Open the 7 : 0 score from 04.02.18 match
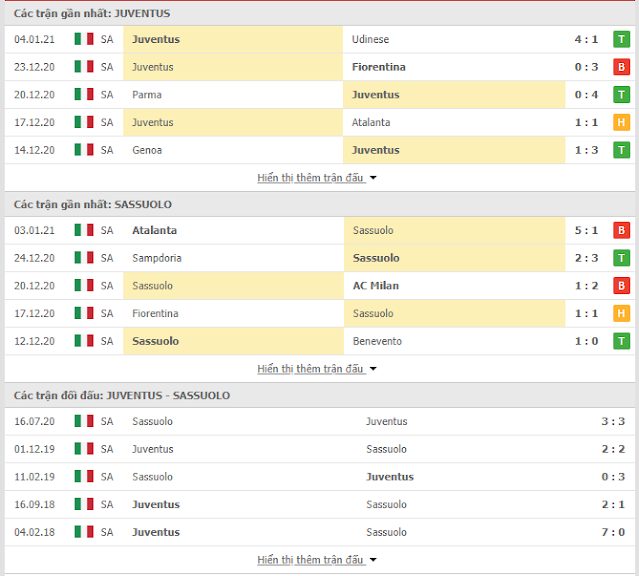The height and width of the screenshot is (576, 639). click(613, 532)
